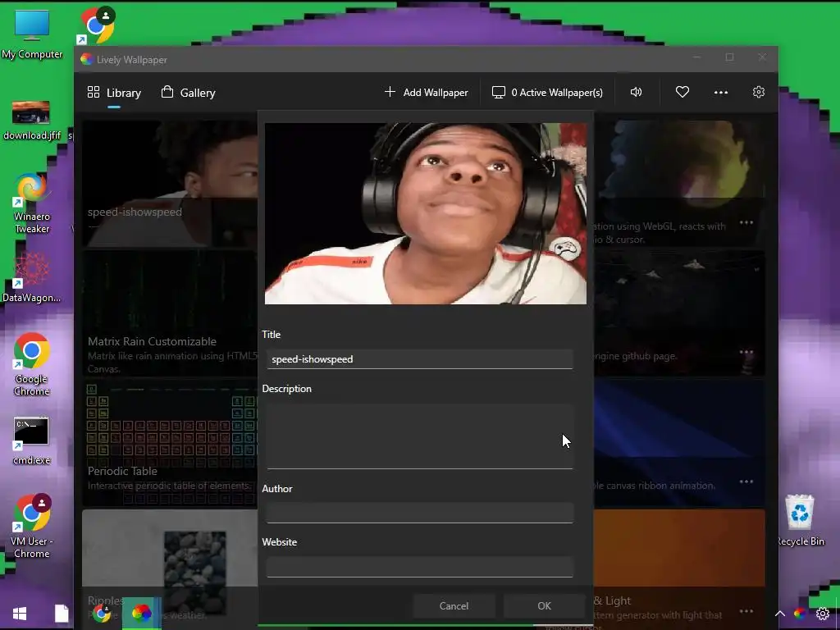
Task: Open options dots on github page card
Action: pyautogui.click(x=746, y=352)
